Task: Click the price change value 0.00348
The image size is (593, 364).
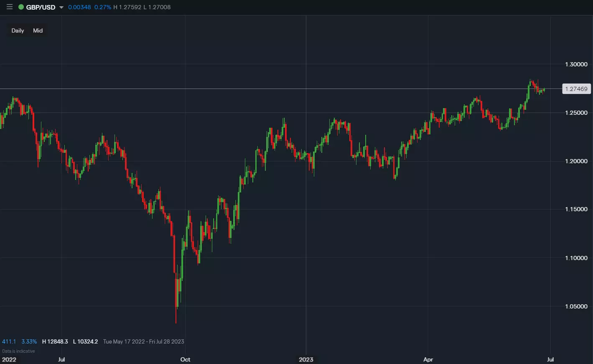Action: pyautogui.click(x=79, y=7)
